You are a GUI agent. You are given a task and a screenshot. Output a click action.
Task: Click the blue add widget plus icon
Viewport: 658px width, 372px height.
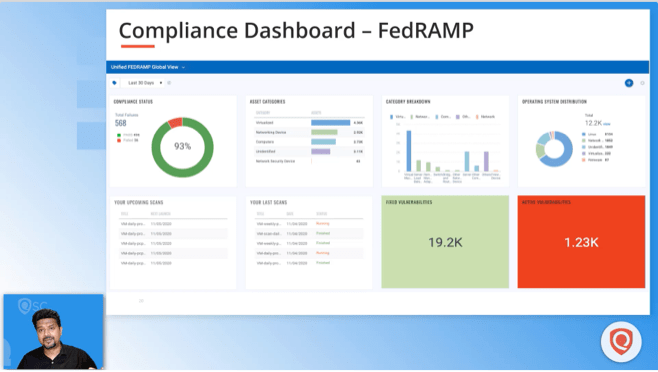pyautogui.click(x=629, y=83)
